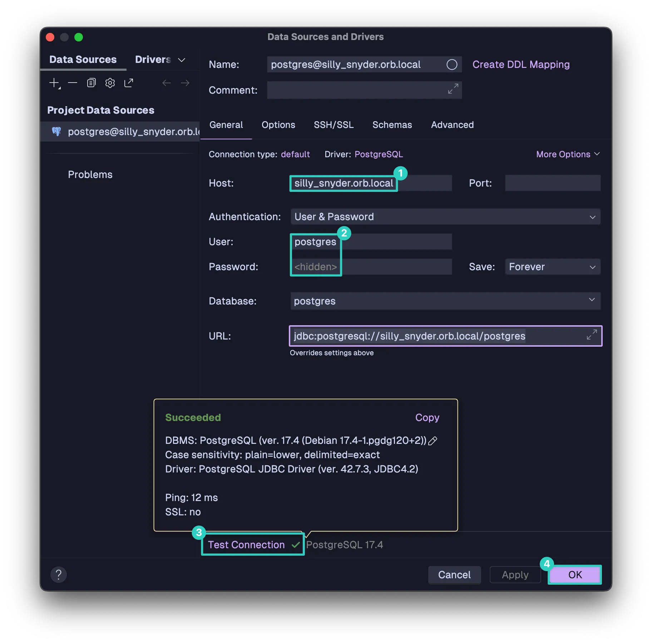Click the green zoom window button

pyautogui.click(x=79, y=37)
